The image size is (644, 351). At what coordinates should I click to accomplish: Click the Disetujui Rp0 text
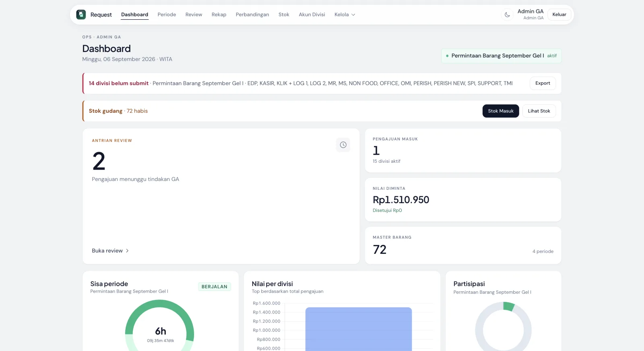click(387, 210)
